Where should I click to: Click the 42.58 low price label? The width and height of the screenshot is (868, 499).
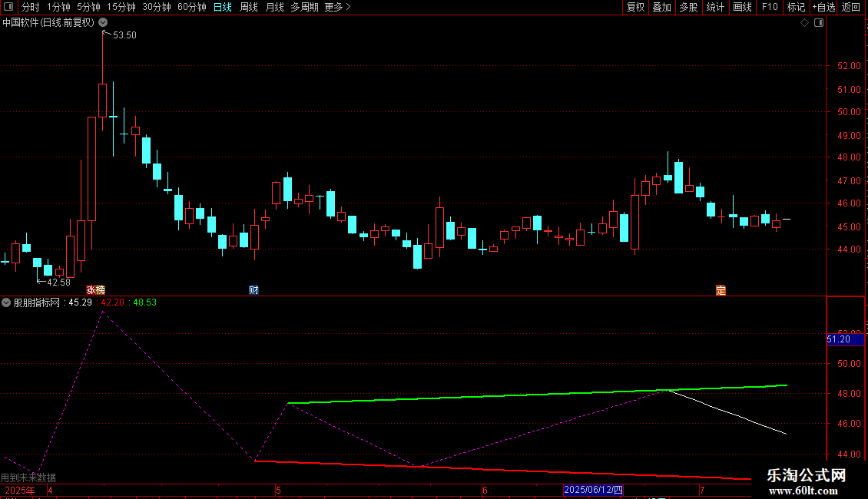coord(58,283)
